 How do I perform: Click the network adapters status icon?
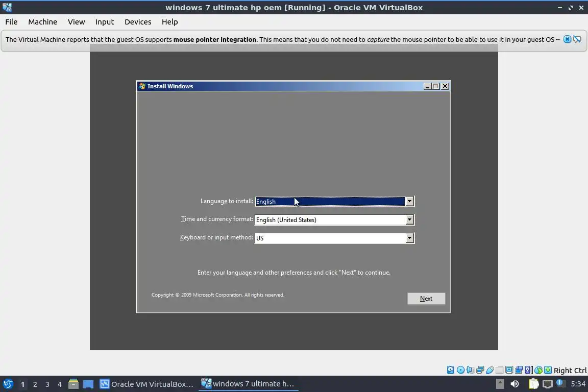[480, 370]
